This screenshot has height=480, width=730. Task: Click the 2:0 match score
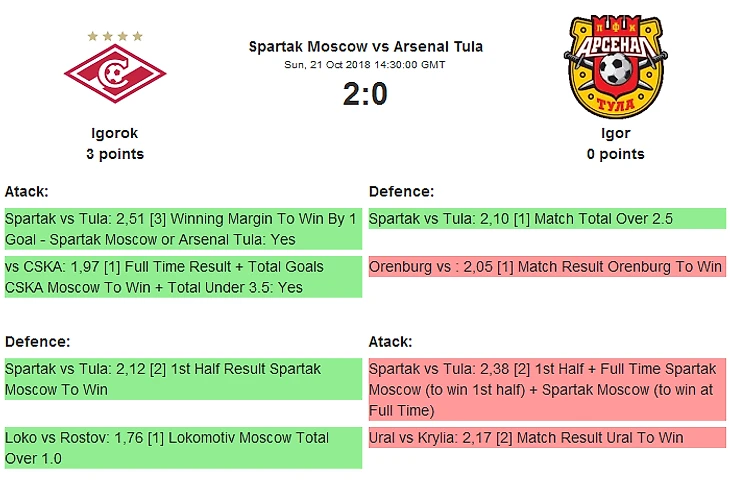[365, 94]
